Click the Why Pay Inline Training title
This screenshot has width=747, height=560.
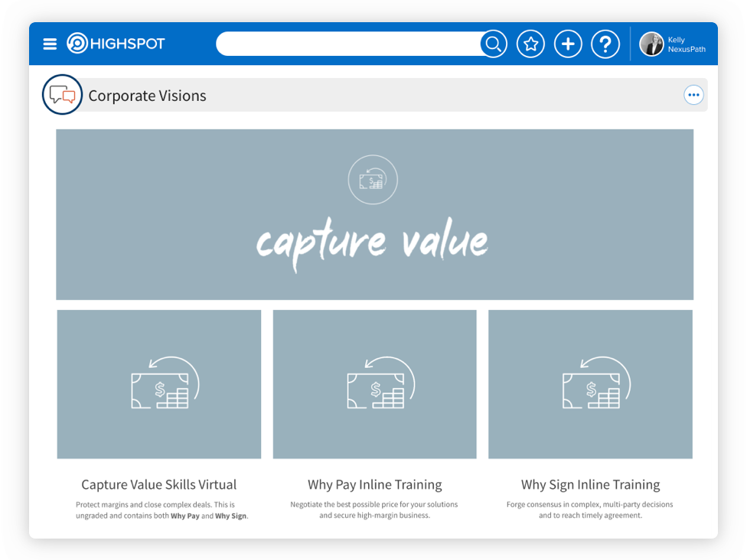click(374, 484)
